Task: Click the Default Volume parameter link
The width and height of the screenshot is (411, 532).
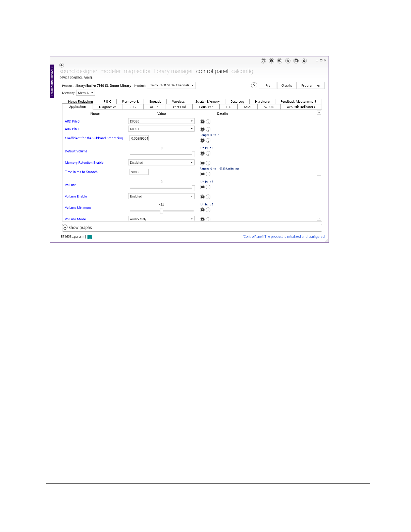Action: click(x=76, y=151)
